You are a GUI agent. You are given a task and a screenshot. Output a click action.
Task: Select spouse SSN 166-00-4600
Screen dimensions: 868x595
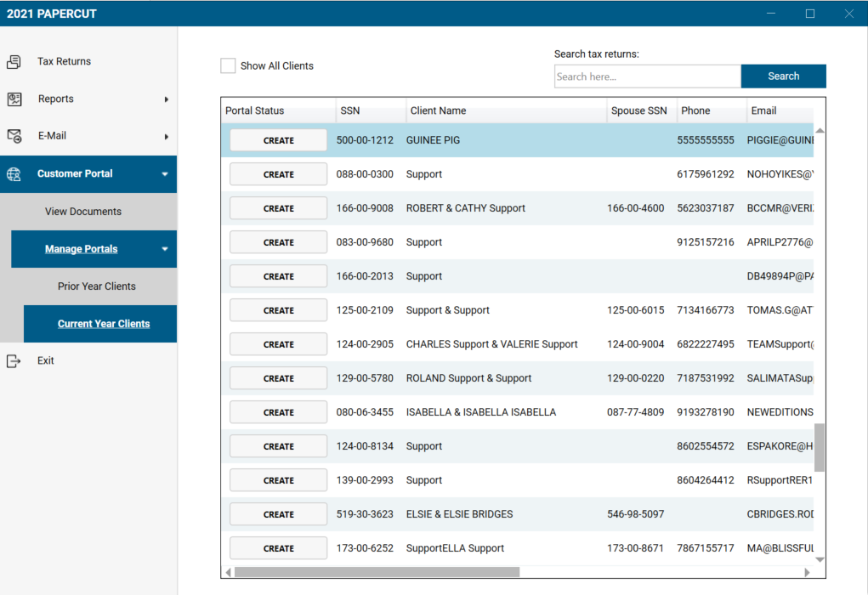[636, 208]
